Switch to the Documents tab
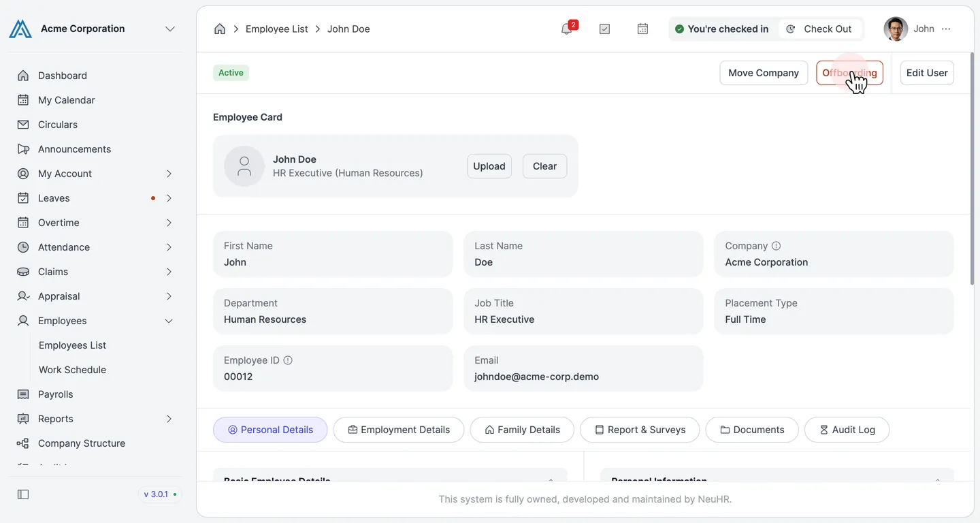The width and height of the screenshot is (980, 523). [x=752, y=430]
